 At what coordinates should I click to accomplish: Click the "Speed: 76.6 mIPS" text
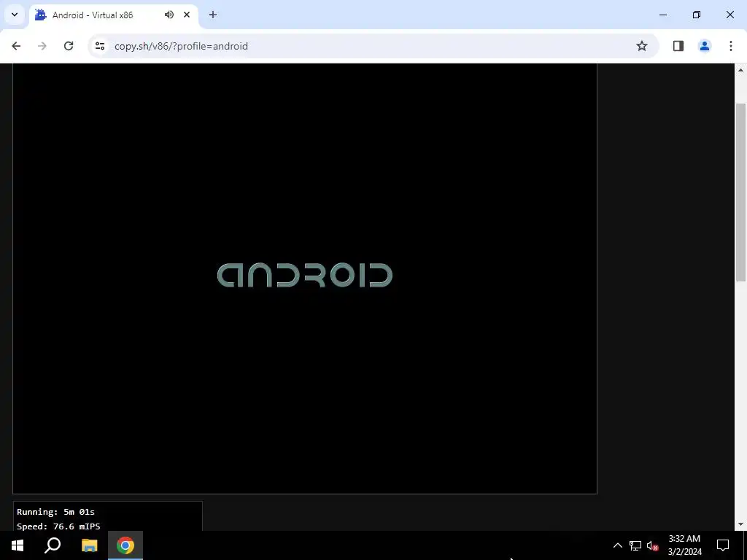tap(58, 526)
